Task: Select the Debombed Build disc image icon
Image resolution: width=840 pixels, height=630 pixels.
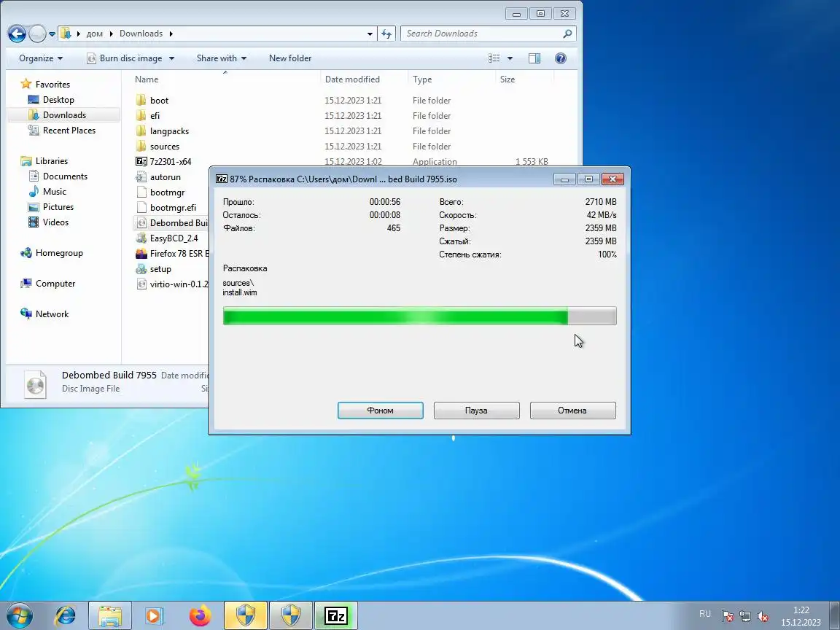Action: pyautogui.click(x=141, y=223)
